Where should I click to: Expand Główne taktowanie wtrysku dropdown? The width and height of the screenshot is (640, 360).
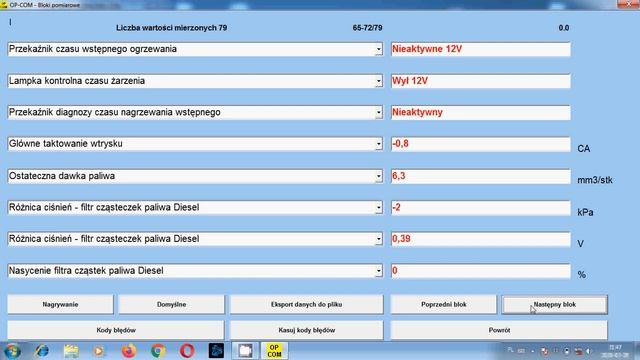[379, 144]
